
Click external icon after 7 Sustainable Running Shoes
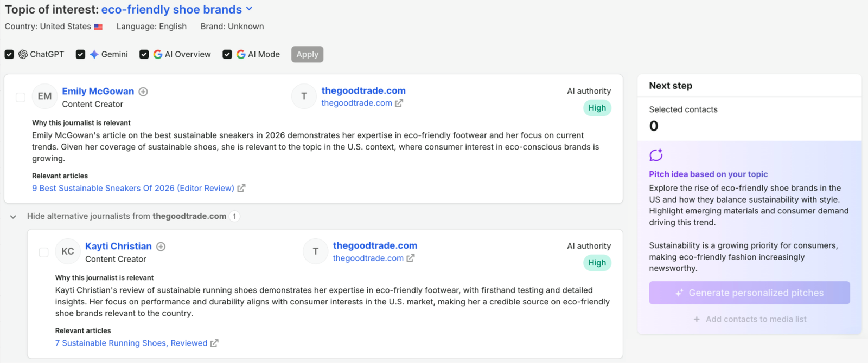(214, 343)
